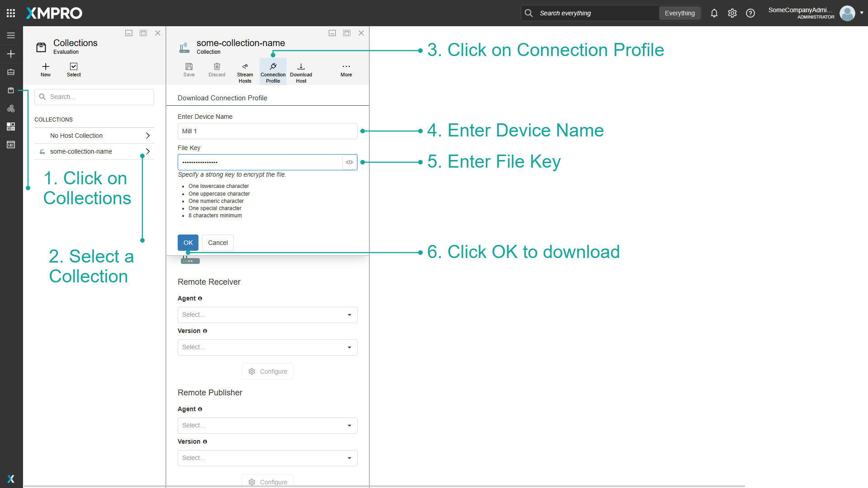Click Configure under Remote Receiver
Screen dimensions: 868x488
pyautogui.click(x=268, y=371)
